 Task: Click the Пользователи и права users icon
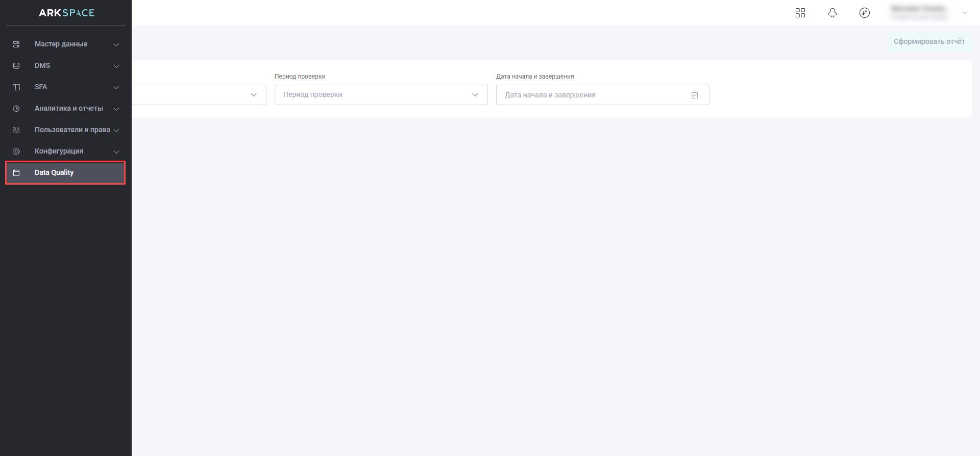(x=16, y=130)
